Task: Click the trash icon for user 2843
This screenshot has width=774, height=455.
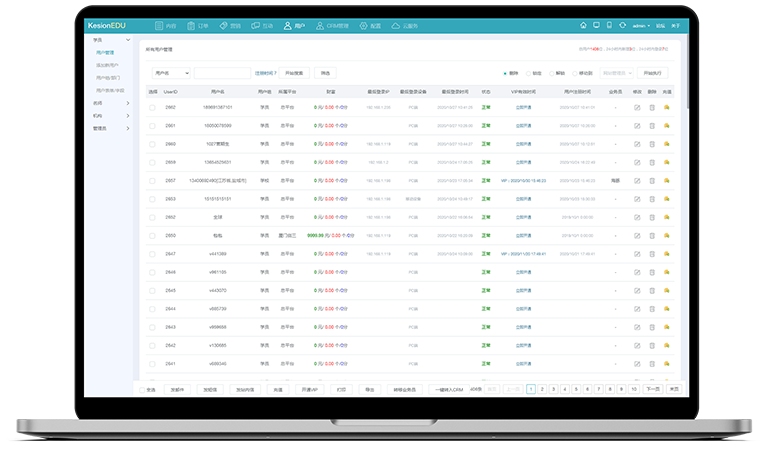Action: click(651, 327)
